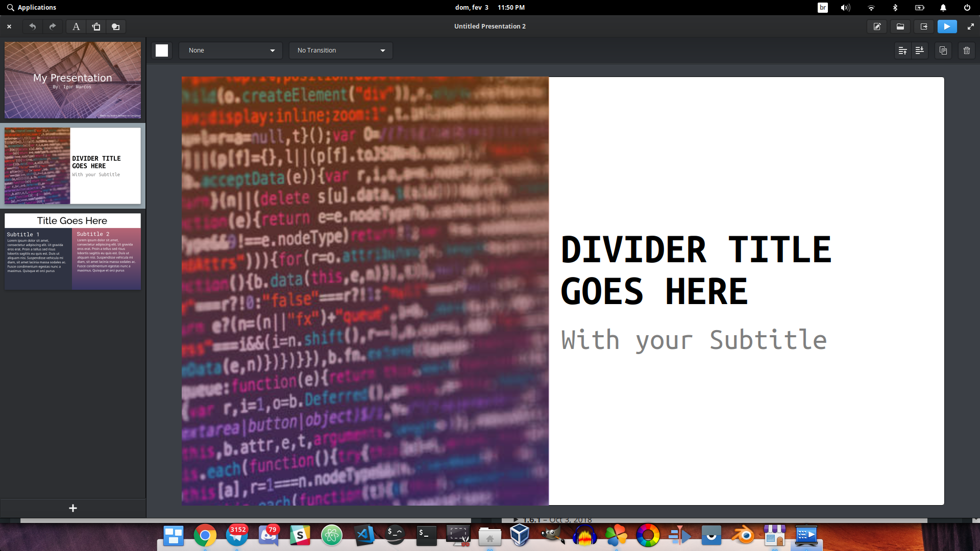Insert a text box with A tool
Screen dimensions: 980x551
(76, 27)
